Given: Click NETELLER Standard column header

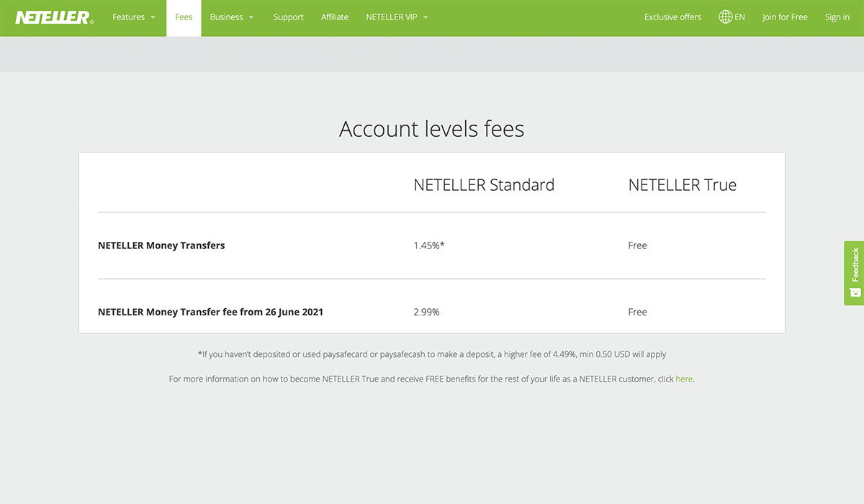Looking at the screenshot, I should tap(484, 185).
